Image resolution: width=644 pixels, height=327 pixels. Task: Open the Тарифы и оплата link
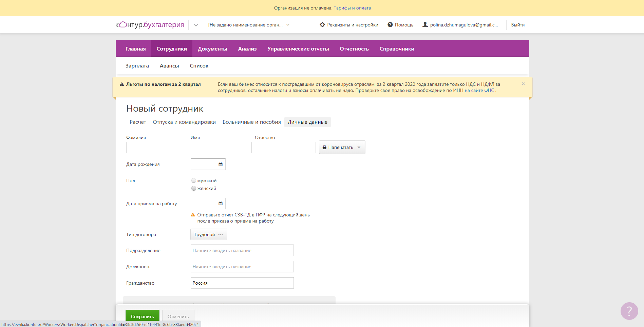tap(352, 8)
